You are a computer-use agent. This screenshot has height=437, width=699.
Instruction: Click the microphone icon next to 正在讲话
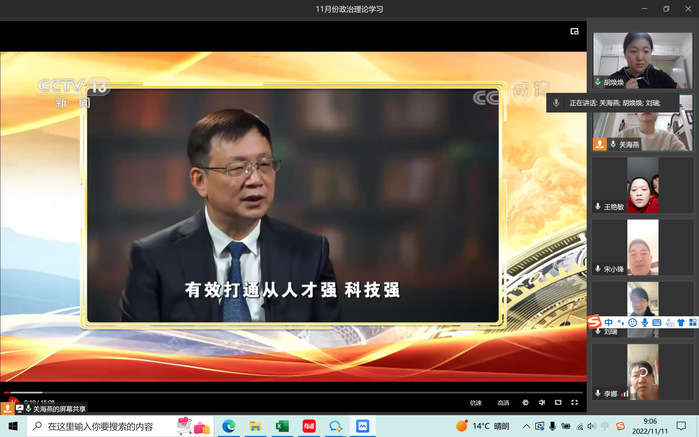tap(557, 102)
